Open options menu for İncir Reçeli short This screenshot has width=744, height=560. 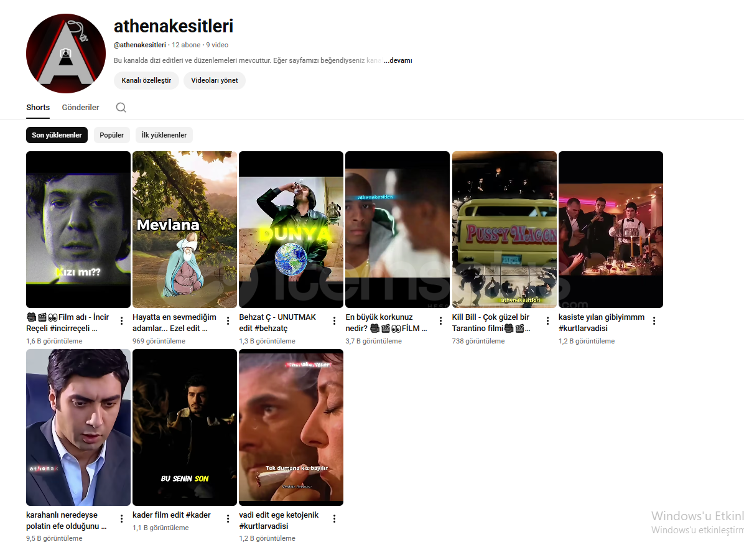121,321
